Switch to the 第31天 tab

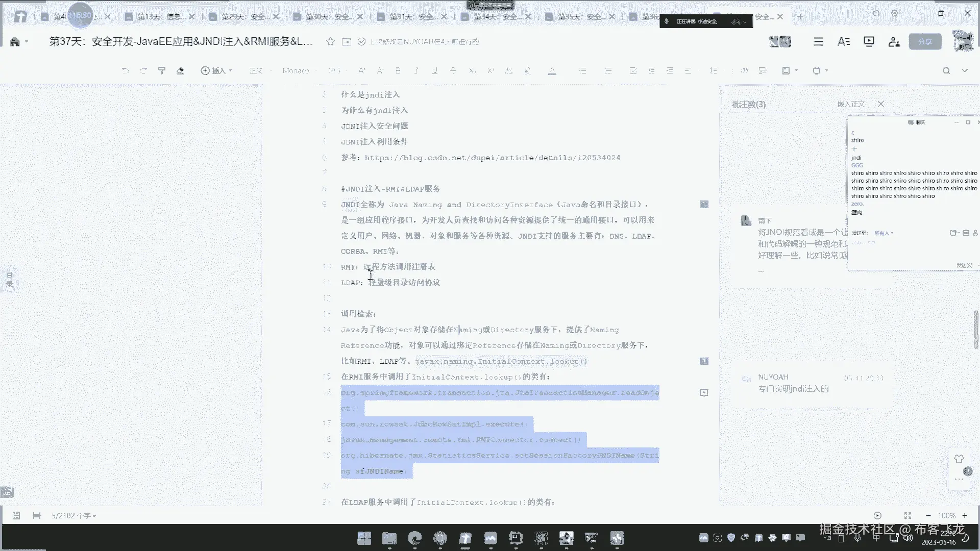click(x=413, y=16)
